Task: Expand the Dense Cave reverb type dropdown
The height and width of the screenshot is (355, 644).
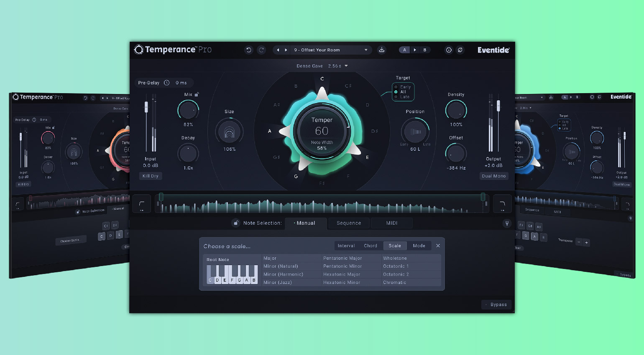Action: pos(346,66)
